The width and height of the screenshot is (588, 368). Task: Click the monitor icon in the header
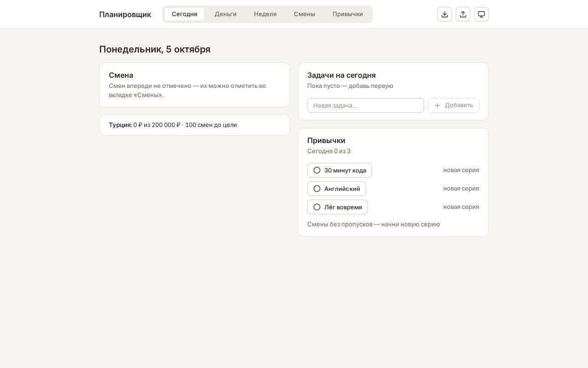[481, 14]
